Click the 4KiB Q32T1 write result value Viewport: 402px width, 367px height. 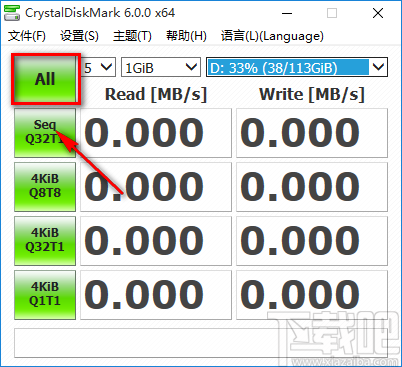tap(312, 241)
